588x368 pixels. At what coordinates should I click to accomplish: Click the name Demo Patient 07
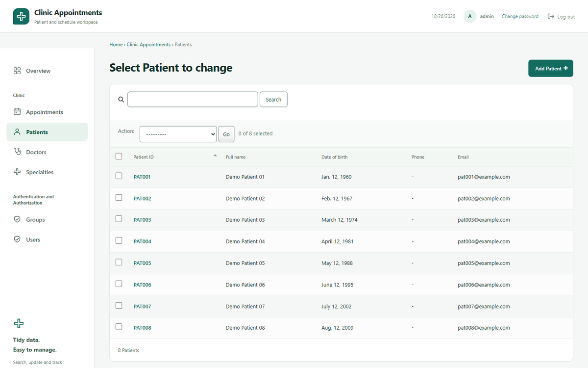coord(245,306)
